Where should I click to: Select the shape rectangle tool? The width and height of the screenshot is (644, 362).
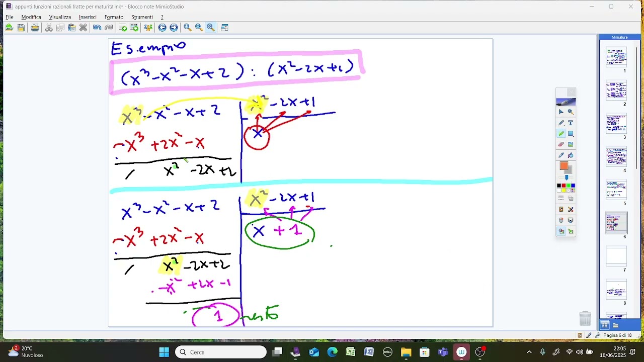pyautogui.click(x=571, y=134)
